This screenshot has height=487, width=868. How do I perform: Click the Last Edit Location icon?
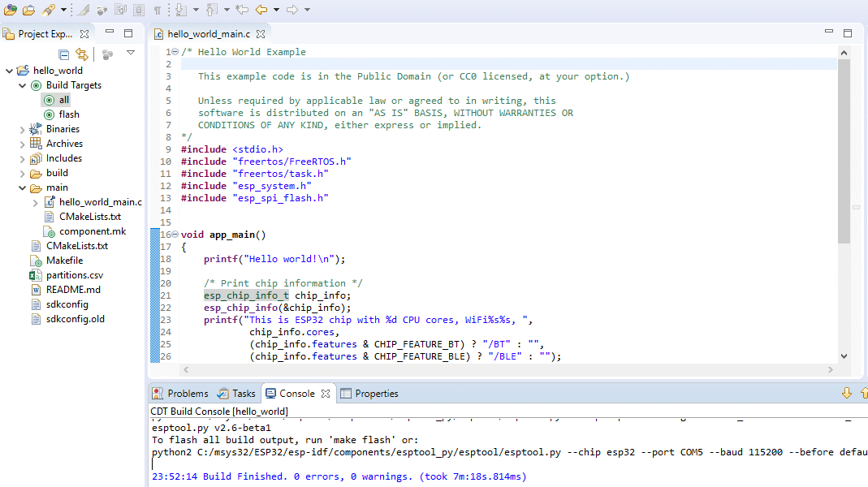point(242,10)
